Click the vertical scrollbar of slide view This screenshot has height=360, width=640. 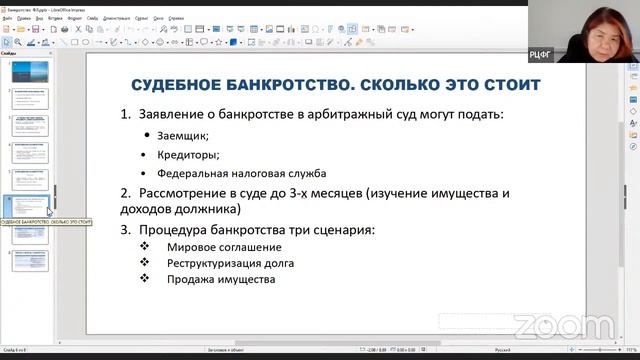click(622, 194)
